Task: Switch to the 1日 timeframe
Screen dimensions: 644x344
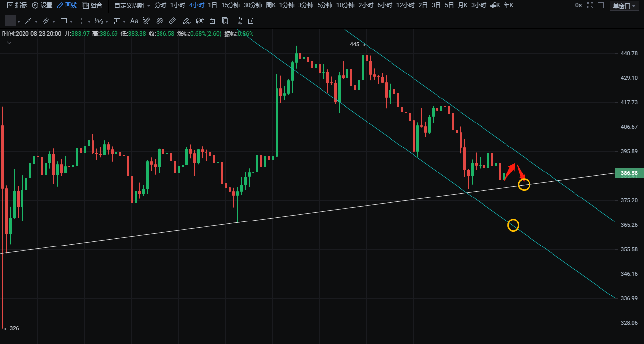Action: (x=212, y=5)
